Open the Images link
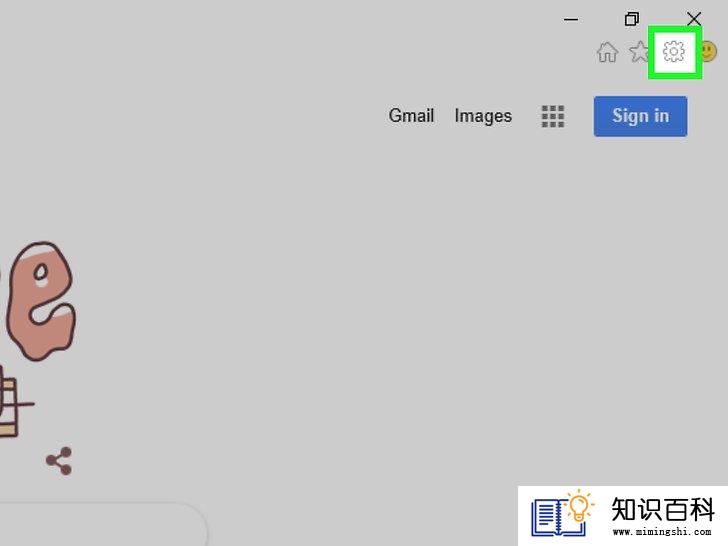This screenshot has height=546, width=728. (483, 116)
